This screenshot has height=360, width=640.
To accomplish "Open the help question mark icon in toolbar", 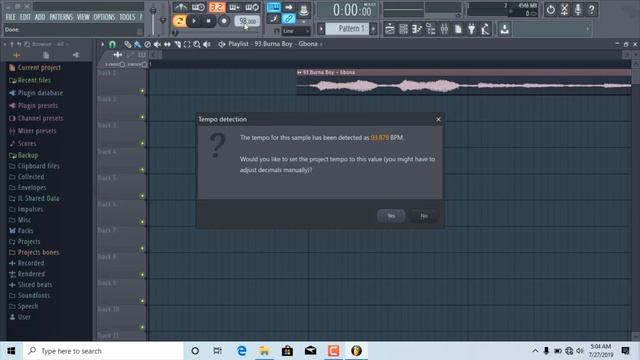I will click(x=591, y=9).
